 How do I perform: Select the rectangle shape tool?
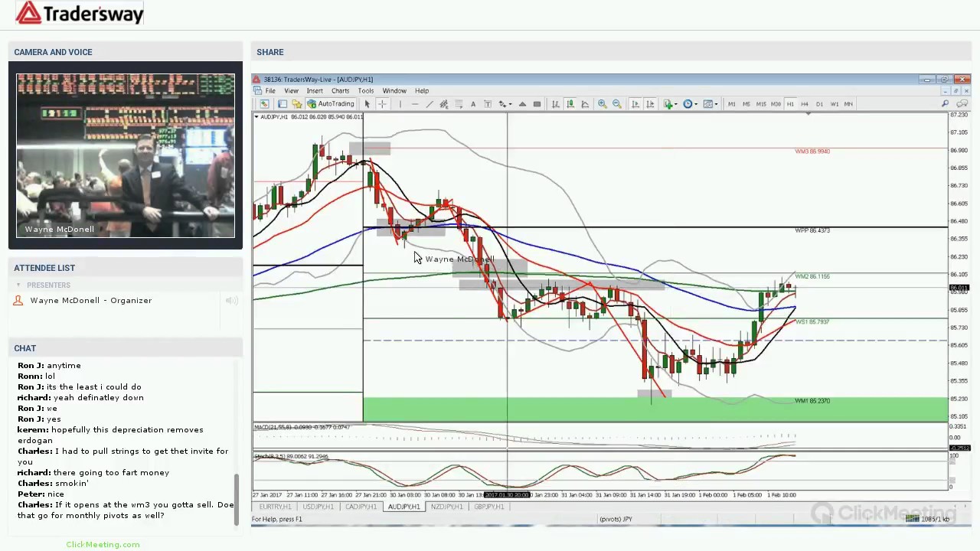537,104
